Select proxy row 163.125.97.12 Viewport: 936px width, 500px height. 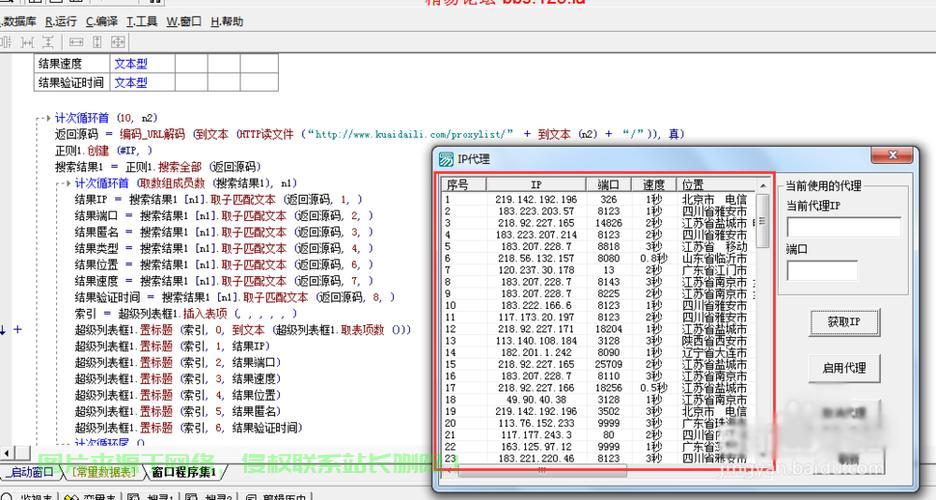pyautogui.click(x=599, y=447)
